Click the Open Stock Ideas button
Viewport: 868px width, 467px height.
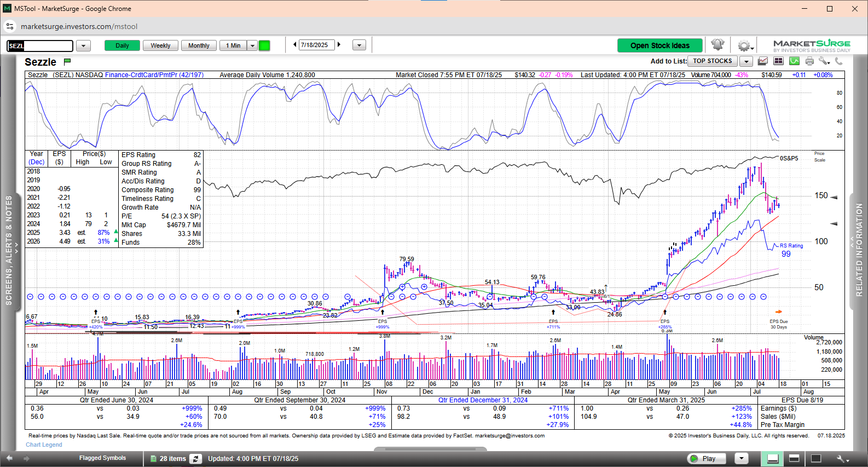pos(660,45)
